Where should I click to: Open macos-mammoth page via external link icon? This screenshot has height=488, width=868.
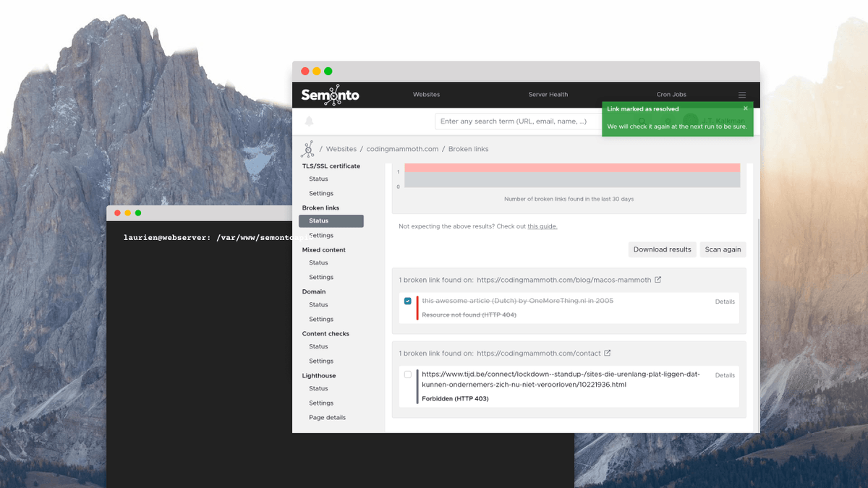click(x=658, y=279)
